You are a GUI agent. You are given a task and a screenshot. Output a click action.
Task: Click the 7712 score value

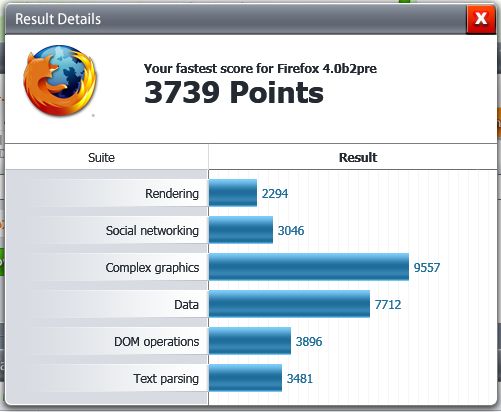coord(388,305)
